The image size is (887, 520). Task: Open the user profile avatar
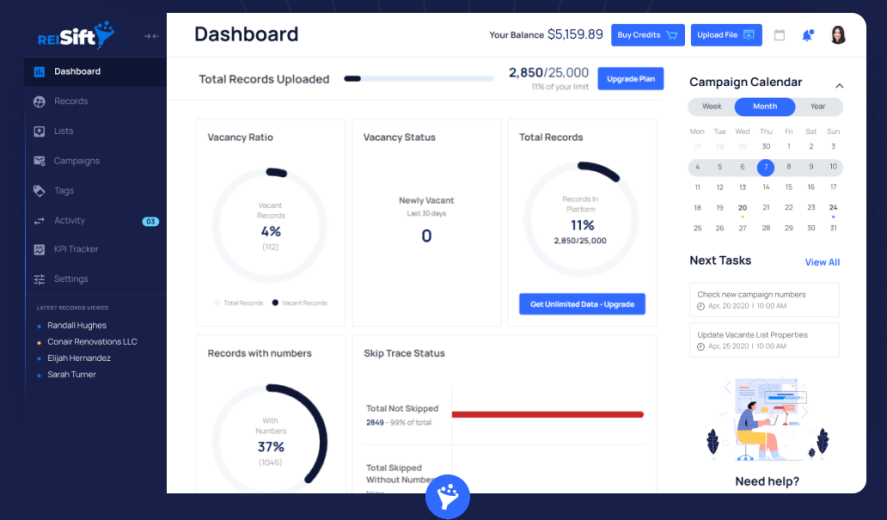pos(838,35)
